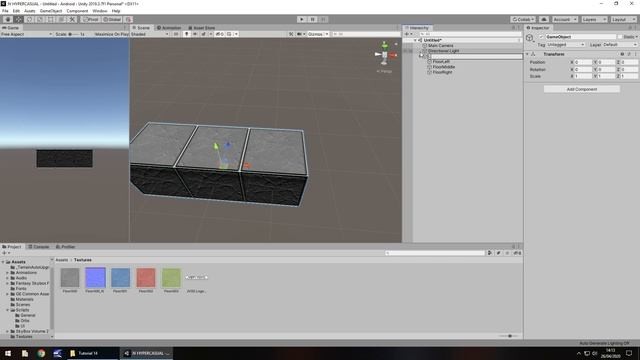The image size is (640, 360).
Task: Select the purple normal map texture thumbnail
Action: coord(96,278)
